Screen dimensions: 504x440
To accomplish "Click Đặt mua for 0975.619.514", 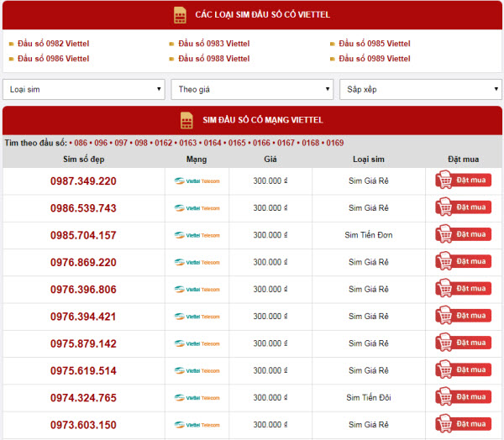I will [463, 369].
